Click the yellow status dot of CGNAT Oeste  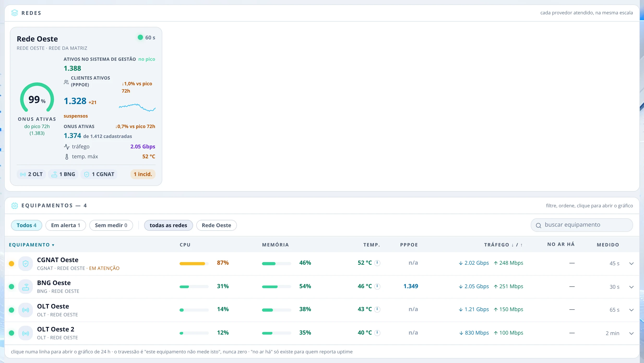[11, 264]
